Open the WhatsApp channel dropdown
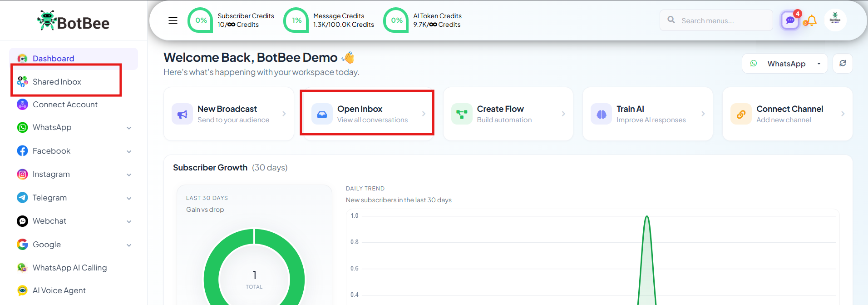The height and width of the screenshot is (305, 868). coord(785,63)
